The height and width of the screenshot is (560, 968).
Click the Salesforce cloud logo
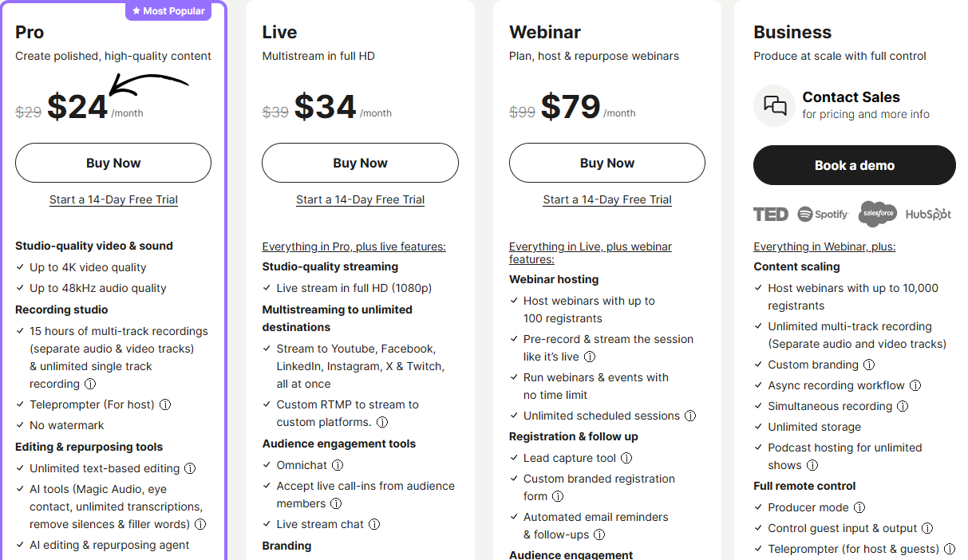click(878, 214)
